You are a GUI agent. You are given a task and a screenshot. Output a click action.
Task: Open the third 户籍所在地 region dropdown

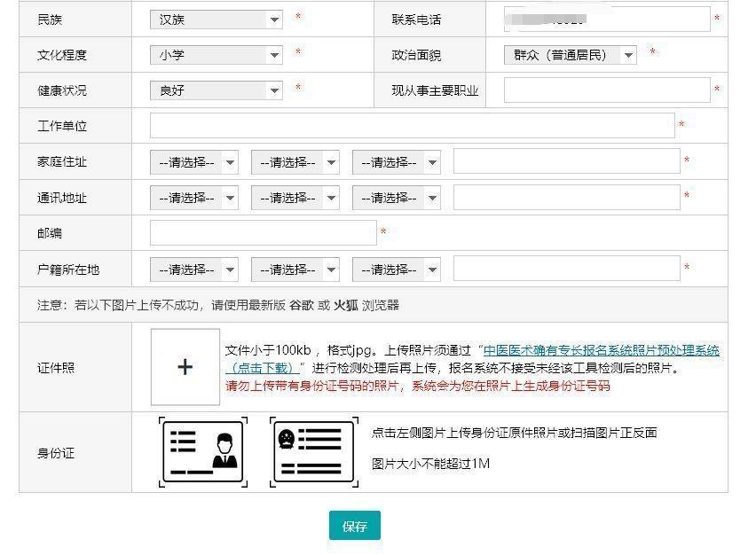[396, 270]
